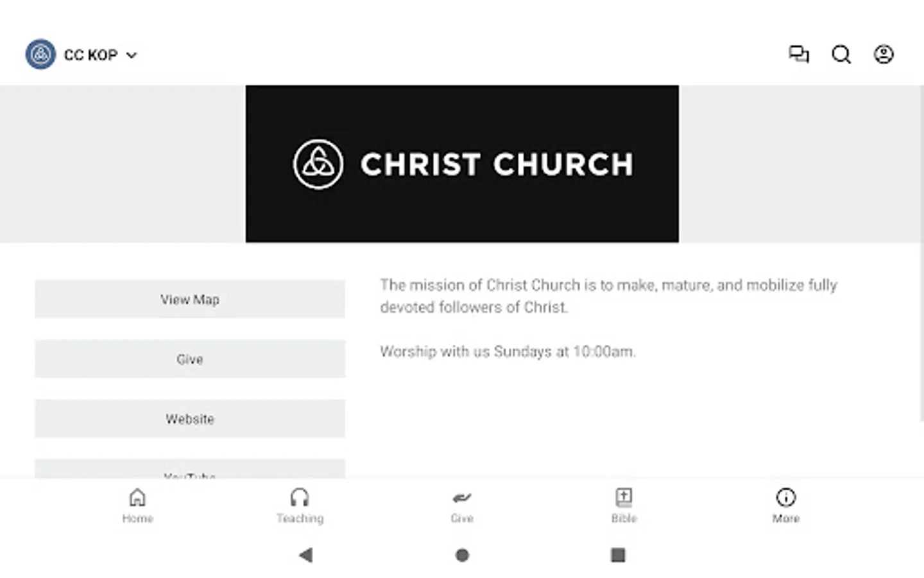Open the Website button

click(x=190, y=419)
